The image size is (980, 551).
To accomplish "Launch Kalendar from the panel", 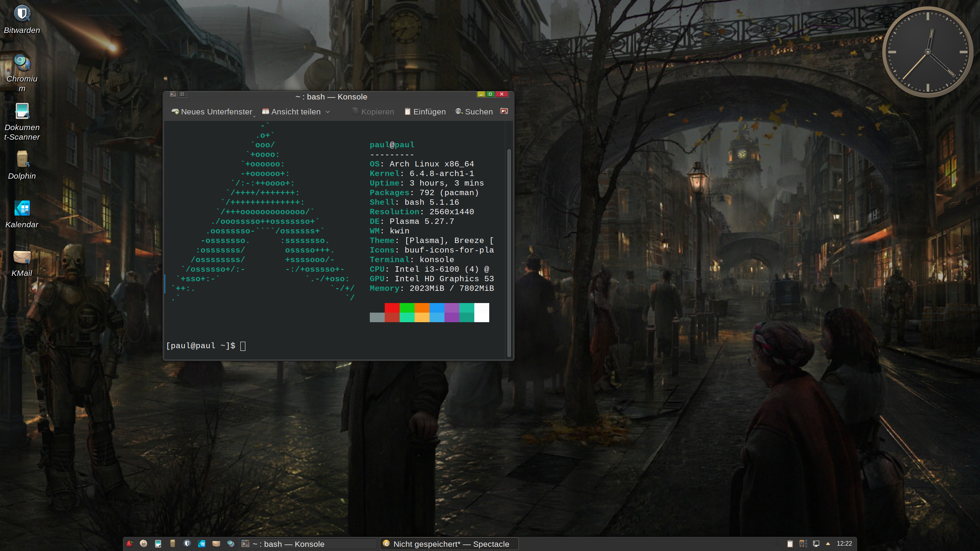I will [202, 544].
